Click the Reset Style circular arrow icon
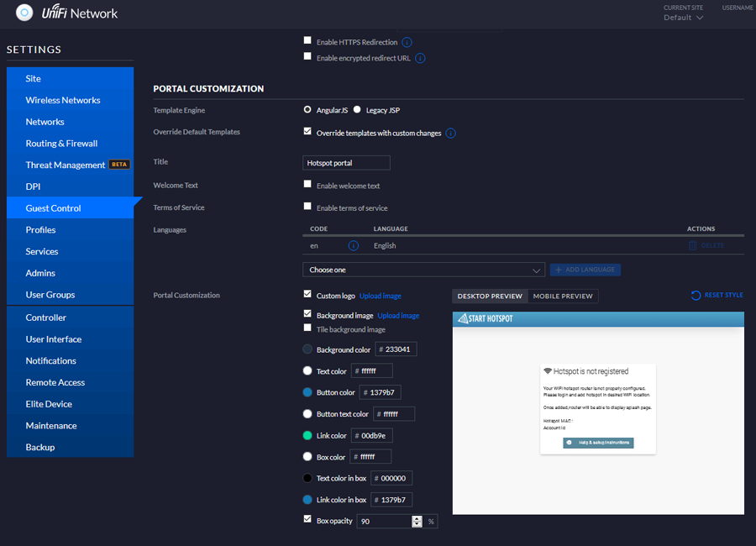 tap(696, 296)
